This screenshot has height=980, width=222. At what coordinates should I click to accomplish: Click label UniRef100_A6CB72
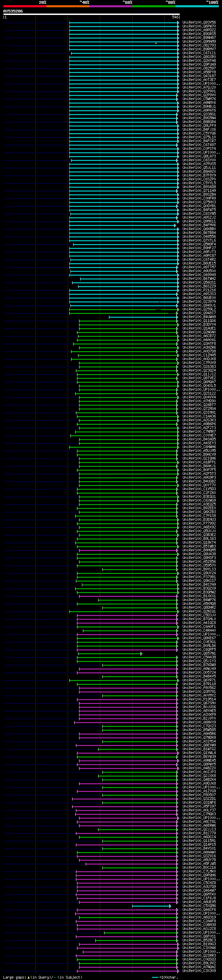click(x=199, y=336)
